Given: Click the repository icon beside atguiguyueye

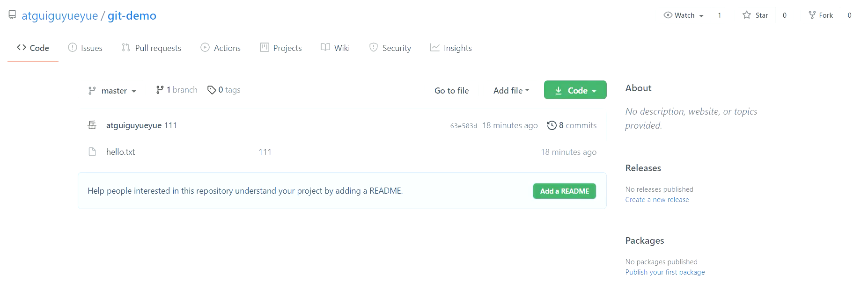Looking at the screenshot, I should coord(12,15).
